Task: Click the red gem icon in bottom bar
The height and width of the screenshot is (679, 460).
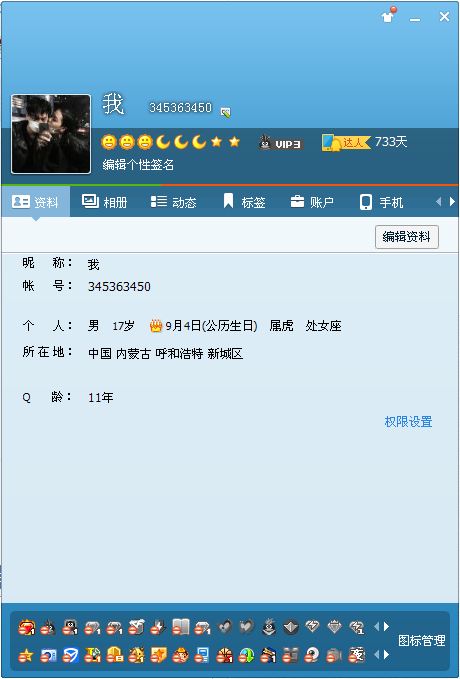Action: (x=26, y=627)
